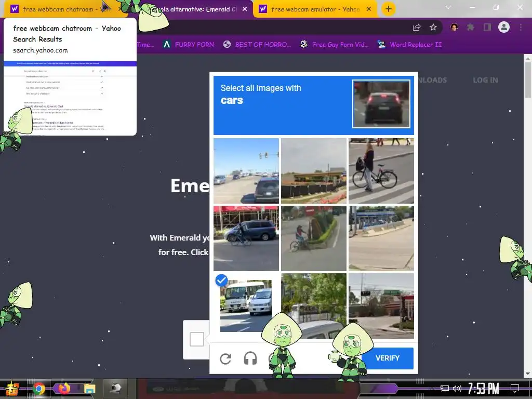Select the street sign intersection tile
Screen dimensions: 532x399
[381, 306]
